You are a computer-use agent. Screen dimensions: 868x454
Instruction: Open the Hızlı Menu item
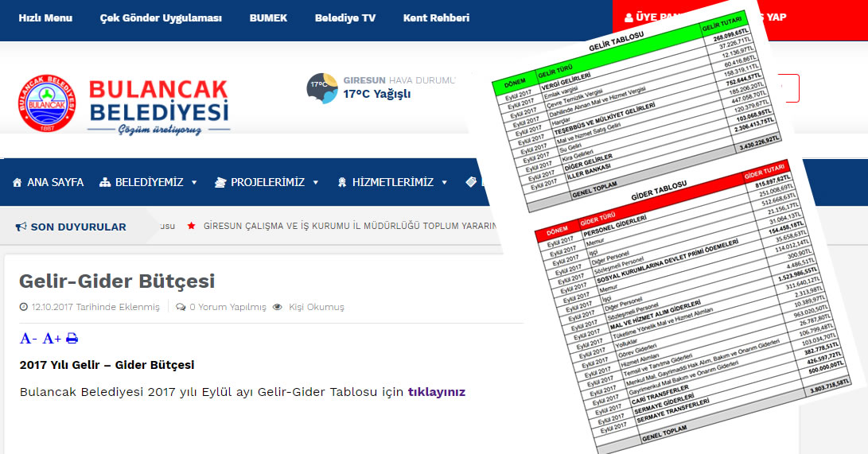[45, 18]
